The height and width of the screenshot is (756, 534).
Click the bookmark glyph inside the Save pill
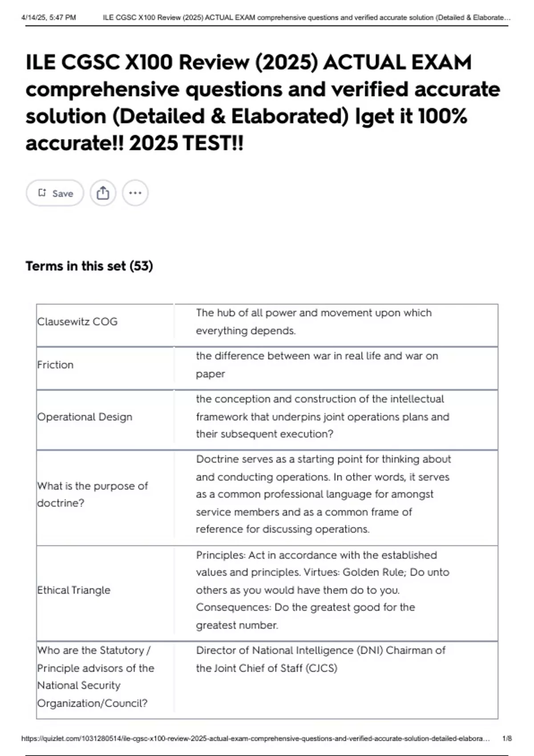point(43,192)
